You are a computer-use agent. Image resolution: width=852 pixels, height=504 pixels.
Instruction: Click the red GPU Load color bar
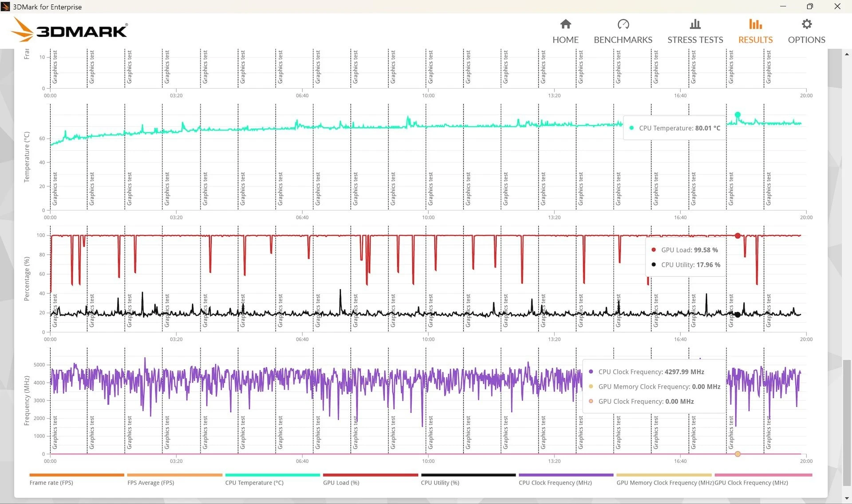pos(371,475)
